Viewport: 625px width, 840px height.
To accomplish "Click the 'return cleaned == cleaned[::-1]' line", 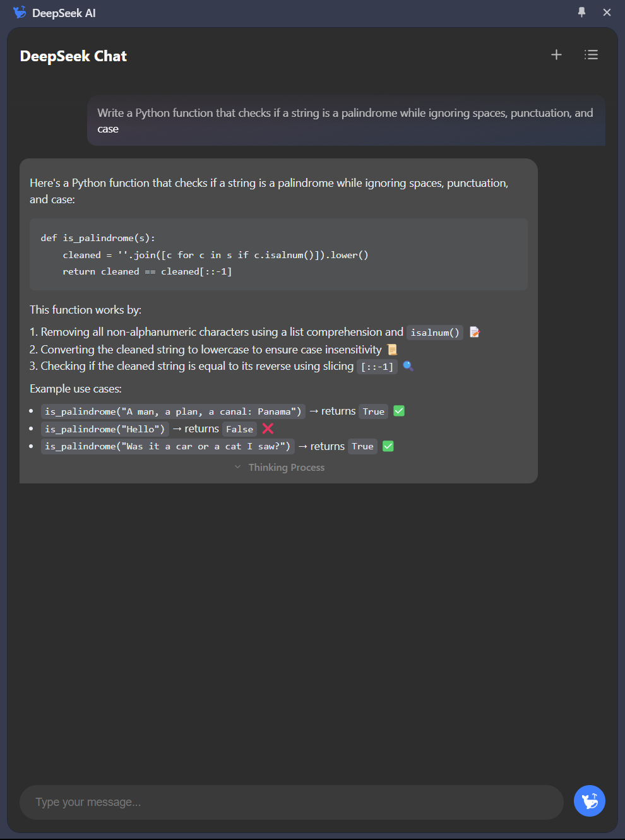I will tap(147, 271).
